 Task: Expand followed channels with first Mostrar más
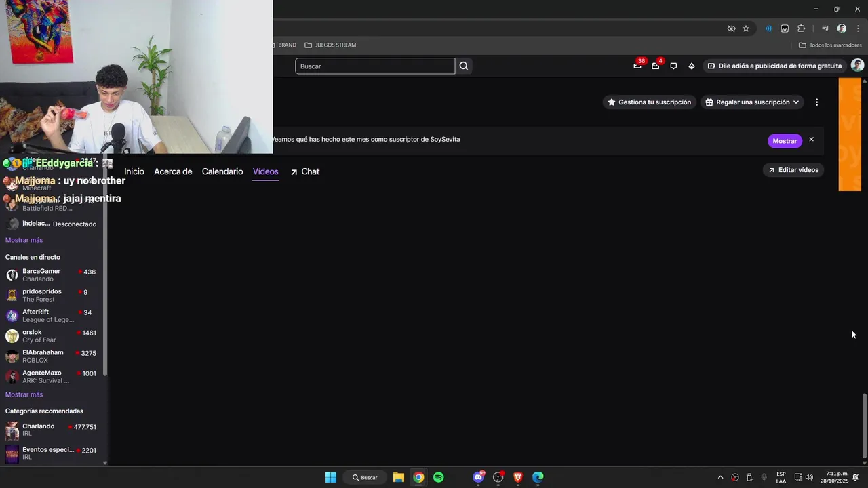[x=24, y=240]
